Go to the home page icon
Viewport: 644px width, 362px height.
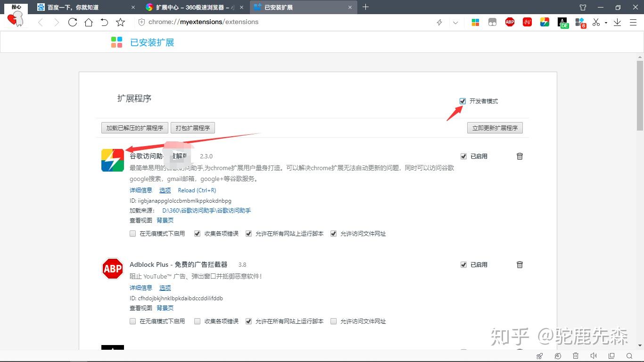pyautogui.click(x=89, y=22)
